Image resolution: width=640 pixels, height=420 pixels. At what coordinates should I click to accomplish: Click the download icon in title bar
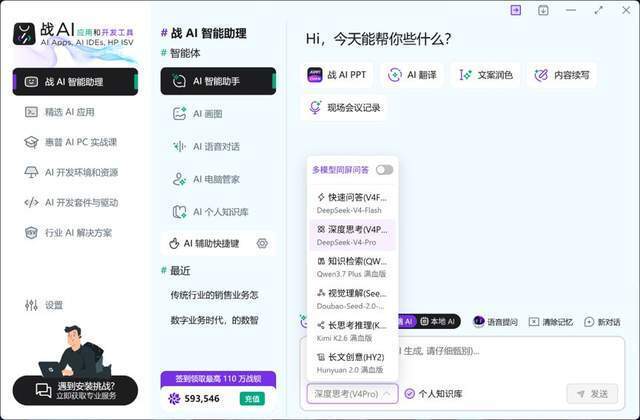pos(543,10)
